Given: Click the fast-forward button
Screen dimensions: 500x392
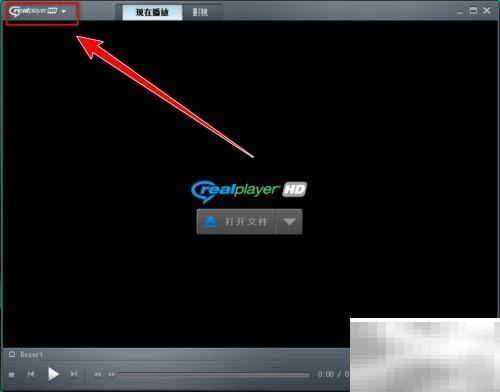Looking at the screenshot, I should pos(112,375).
